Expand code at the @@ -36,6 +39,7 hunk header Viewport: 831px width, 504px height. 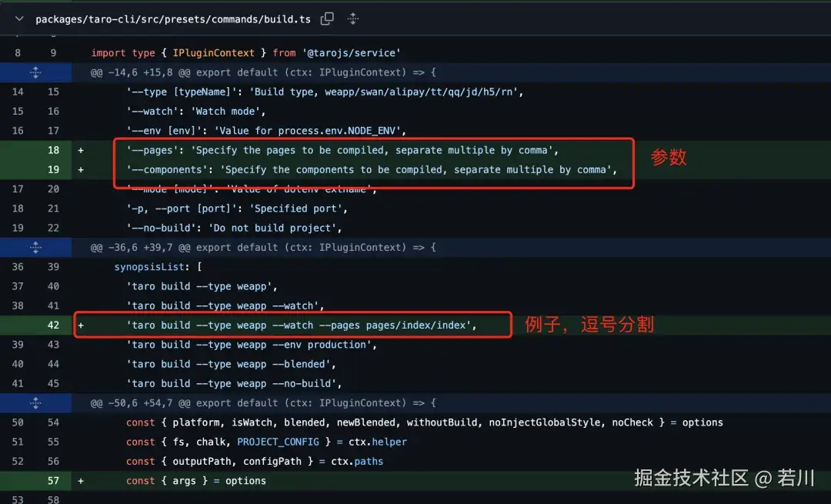click(35, 247)
